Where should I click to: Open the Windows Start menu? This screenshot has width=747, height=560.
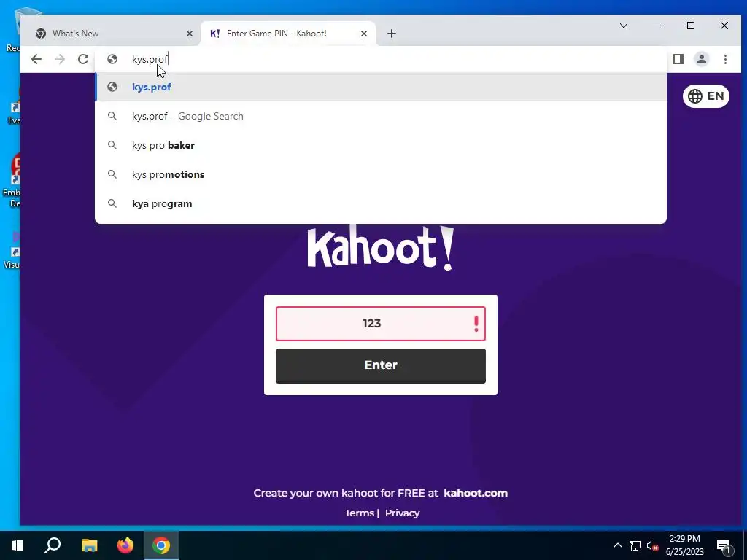[x=18, y=545]
